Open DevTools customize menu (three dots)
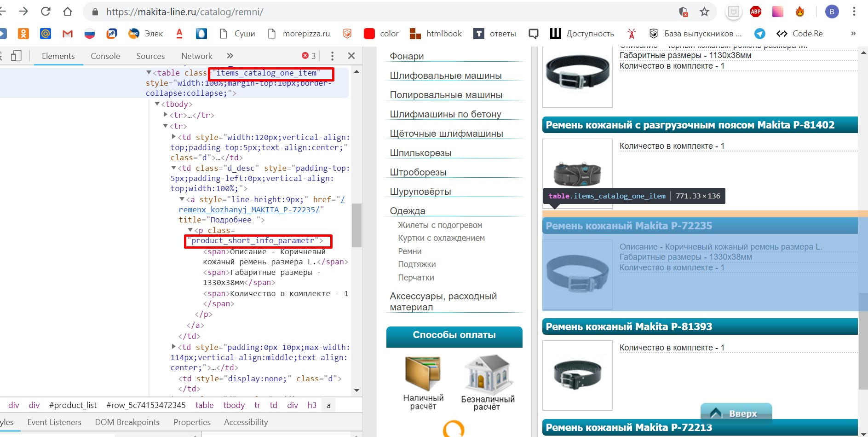The image size is (868, 437). click(x=332, y=56)
